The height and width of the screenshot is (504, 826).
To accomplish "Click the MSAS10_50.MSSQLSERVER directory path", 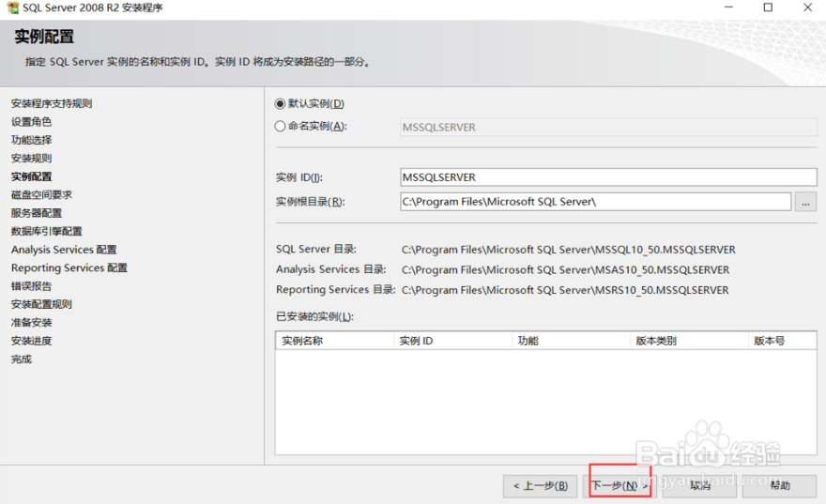I will point(565,270).
